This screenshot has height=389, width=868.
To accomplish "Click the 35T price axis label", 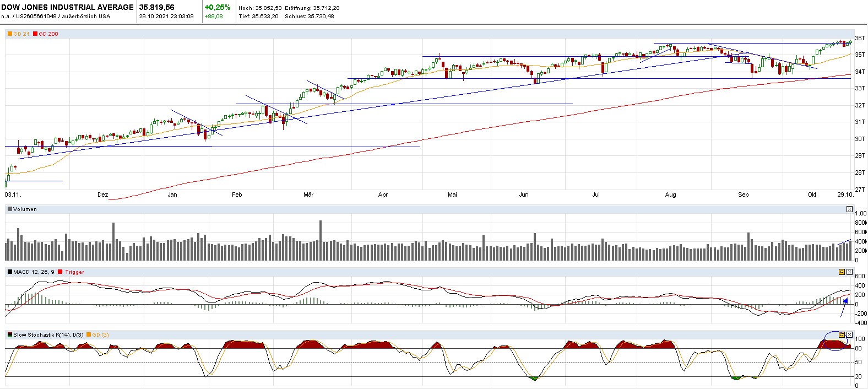I will pos(860,55).
